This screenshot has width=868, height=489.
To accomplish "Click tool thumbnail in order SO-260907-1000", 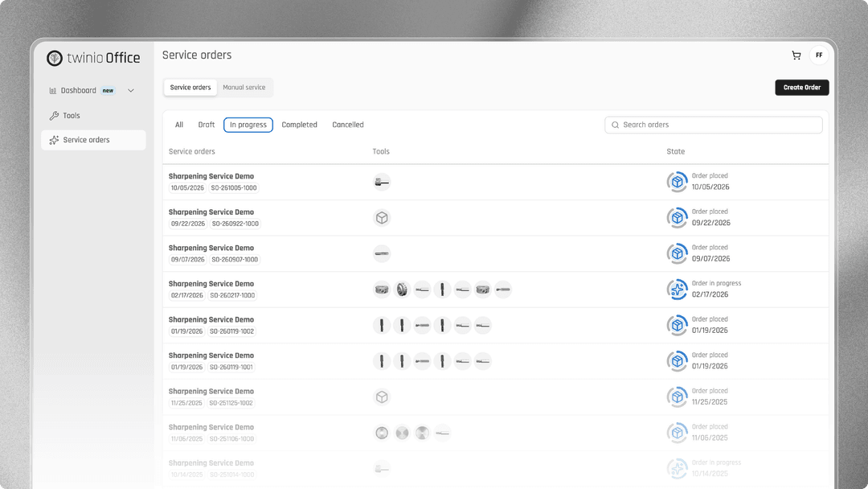I will coord(382,253).
